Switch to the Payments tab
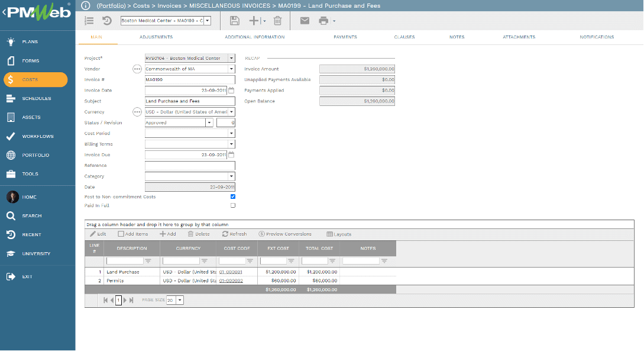The height and width of the screenshot is (351, 644). (345, 36)
